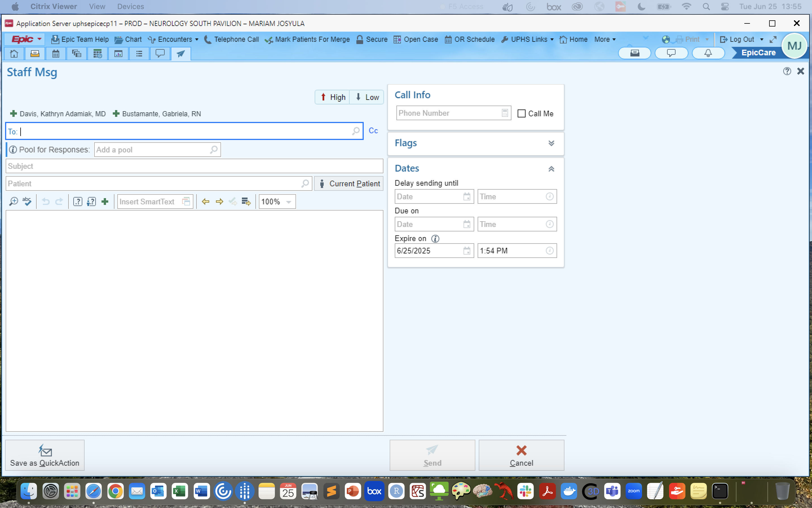The image size is (812, 508).
Task: Open the Log Out dropdown arrow
Action: pyautogui.click(x=762, y=39)
